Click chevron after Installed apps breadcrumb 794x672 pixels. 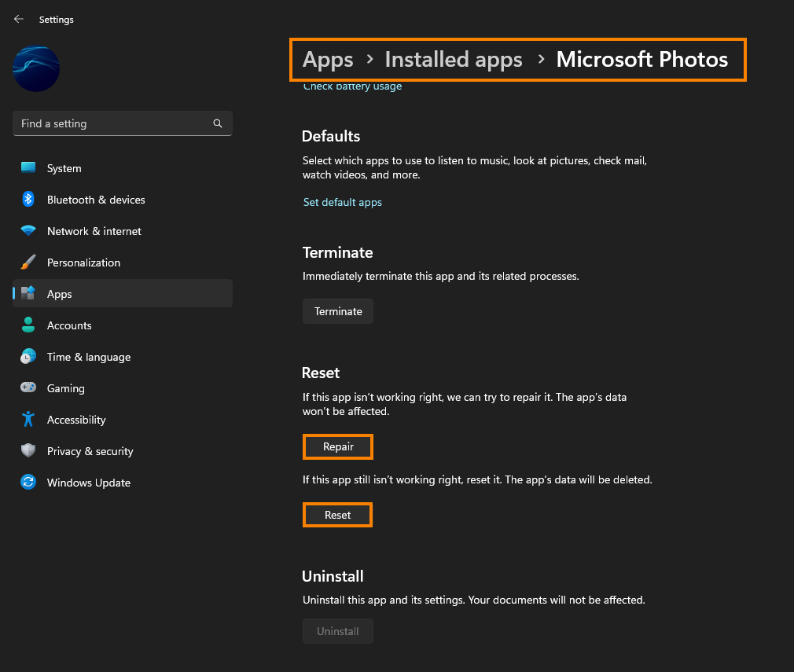[541, 60]
